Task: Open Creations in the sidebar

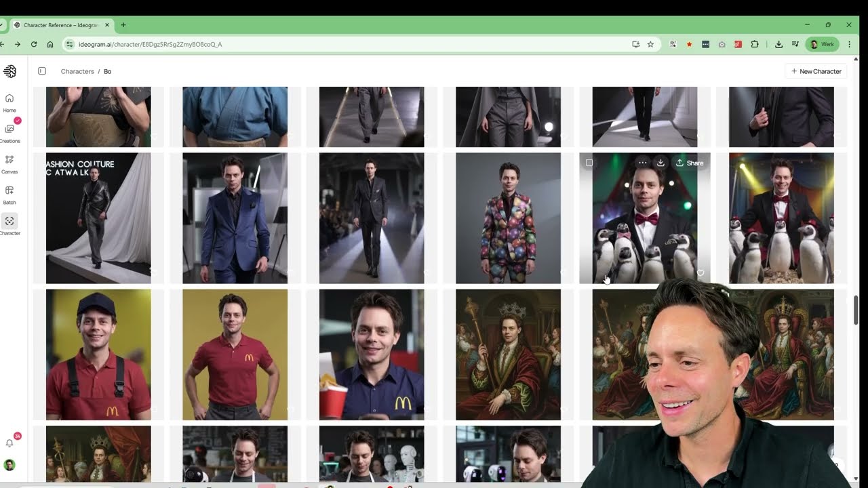Action: pyautogui.click(x=9, y=133)
